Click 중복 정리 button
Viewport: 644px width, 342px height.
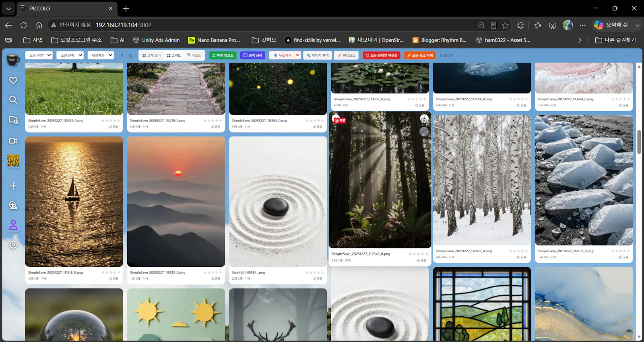[x=253, y=56]
